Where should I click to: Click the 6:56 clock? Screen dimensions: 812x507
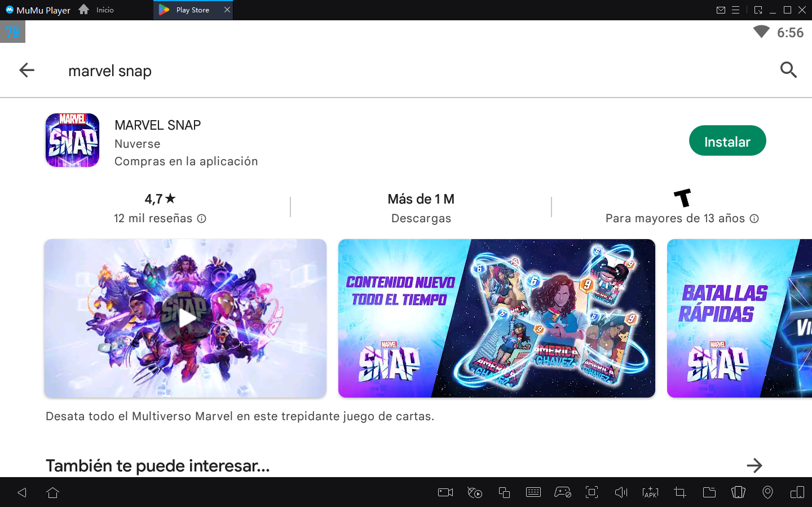pos(790,33)
